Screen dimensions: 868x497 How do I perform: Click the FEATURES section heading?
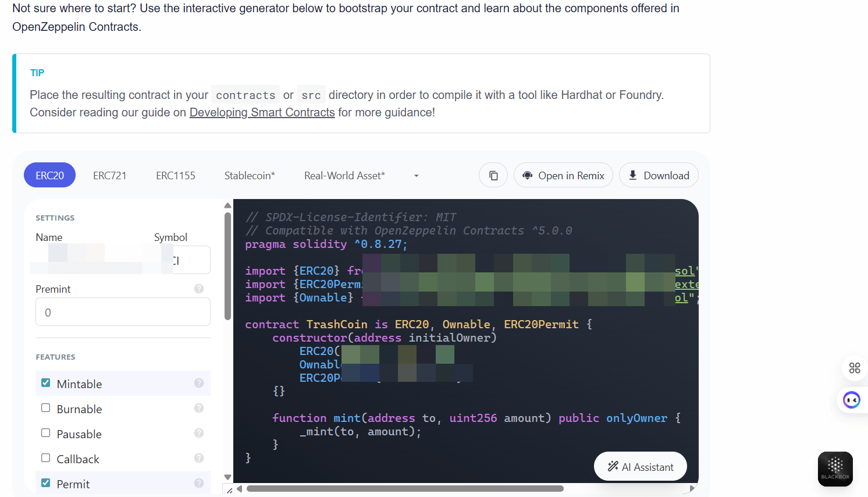point(55,357)
